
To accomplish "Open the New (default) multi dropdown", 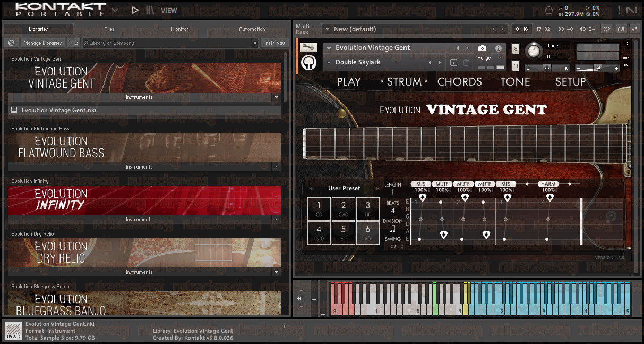I will (x=327, y=29).
